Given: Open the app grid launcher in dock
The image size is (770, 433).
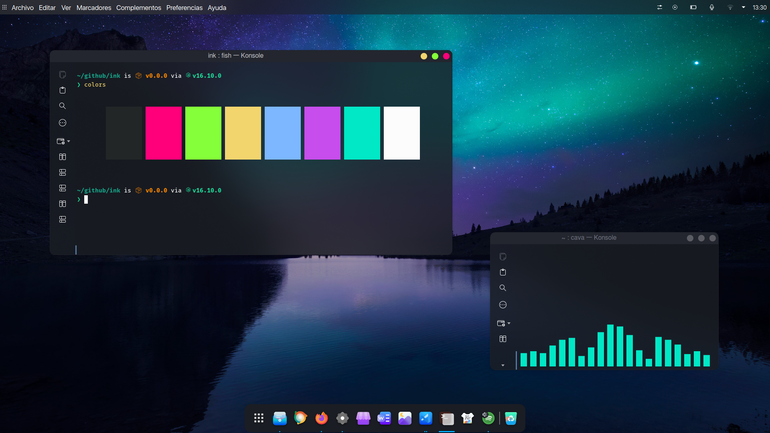Looking at the screenshot, I should [x=259, y=418].
